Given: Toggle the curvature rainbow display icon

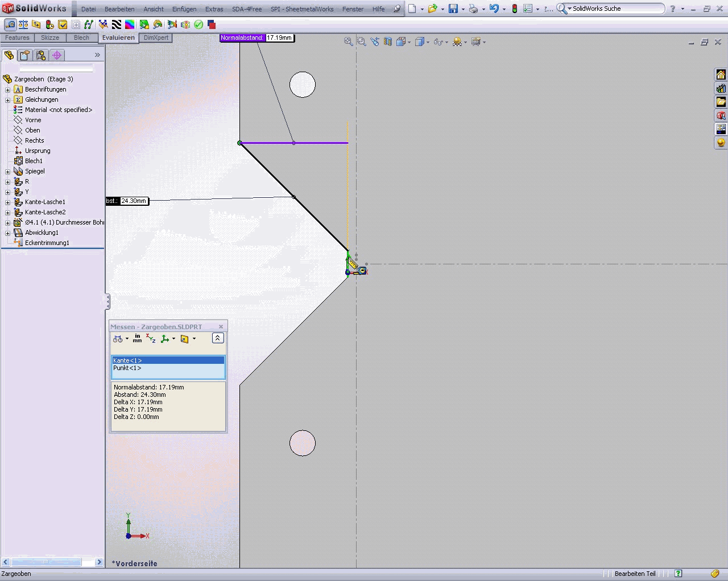Looking at the screenshot, I should pos(130,24).
